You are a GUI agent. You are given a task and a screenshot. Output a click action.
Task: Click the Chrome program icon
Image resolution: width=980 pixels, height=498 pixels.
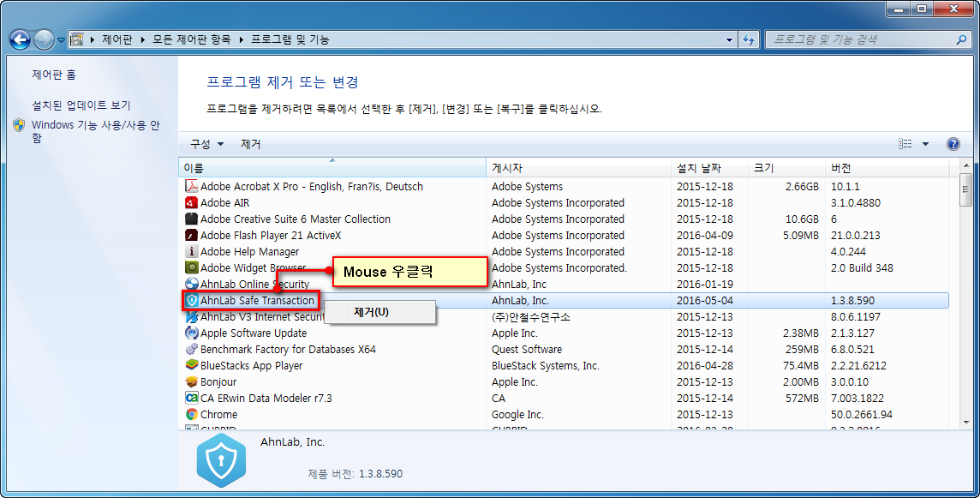(191, 414)
